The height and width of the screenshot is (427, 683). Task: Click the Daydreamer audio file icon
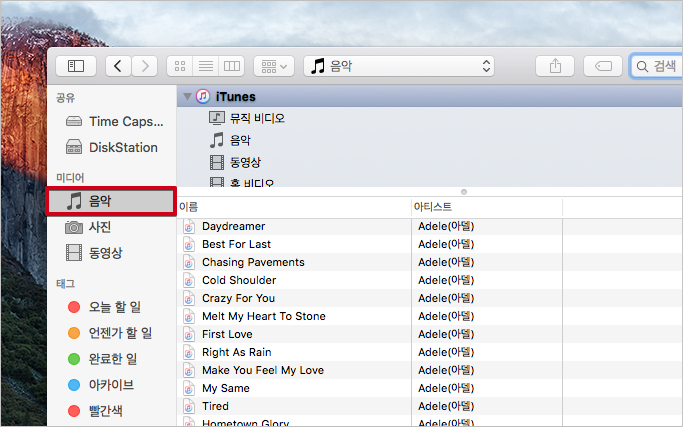(189, 227)
